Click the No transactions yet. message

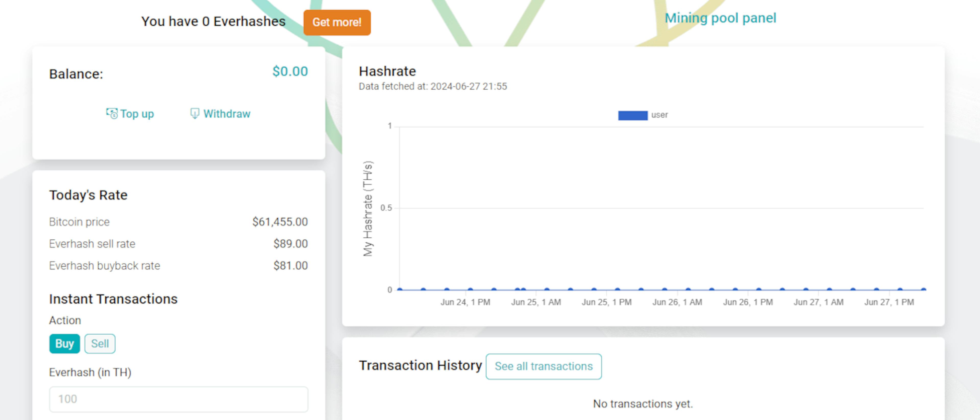point(643,404)
